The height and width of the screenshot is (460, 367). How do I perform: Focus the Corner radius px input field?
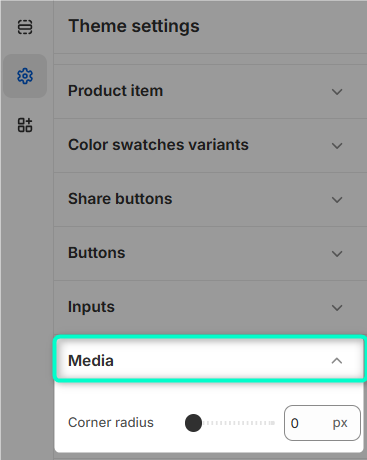322,423
